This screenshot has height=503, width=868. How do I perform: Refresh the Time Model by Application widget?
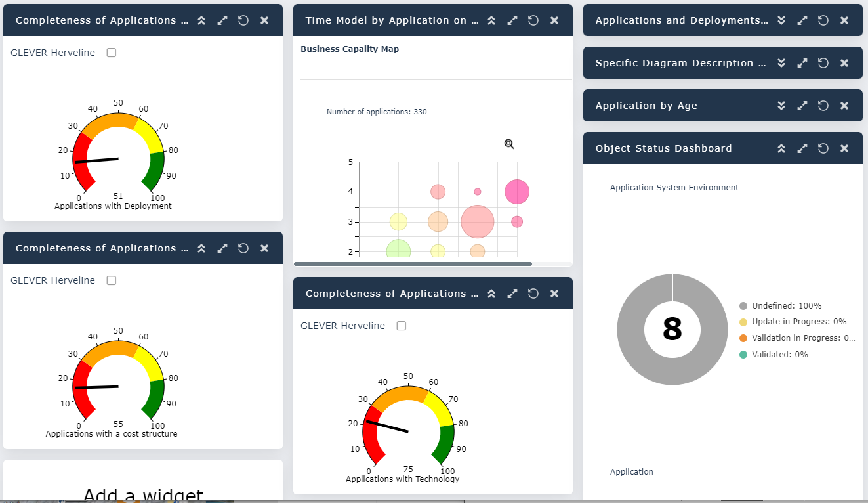(x=533, y=20)
